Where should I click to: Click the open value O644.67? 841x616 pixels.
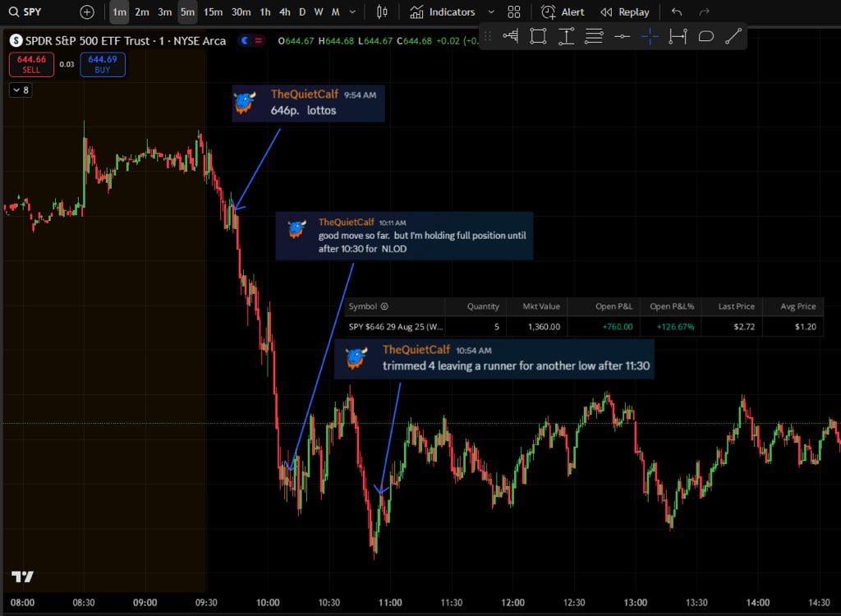pos(296,41)
